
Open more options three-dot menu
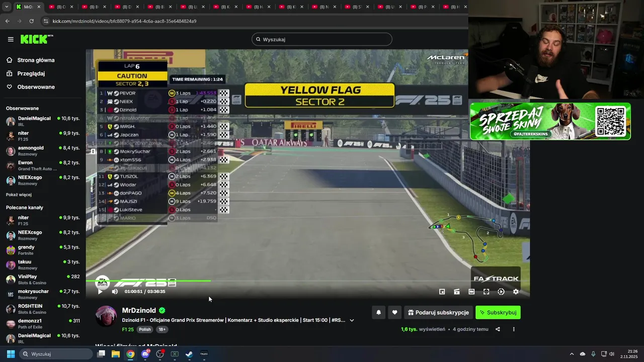(x=514, y=329)
